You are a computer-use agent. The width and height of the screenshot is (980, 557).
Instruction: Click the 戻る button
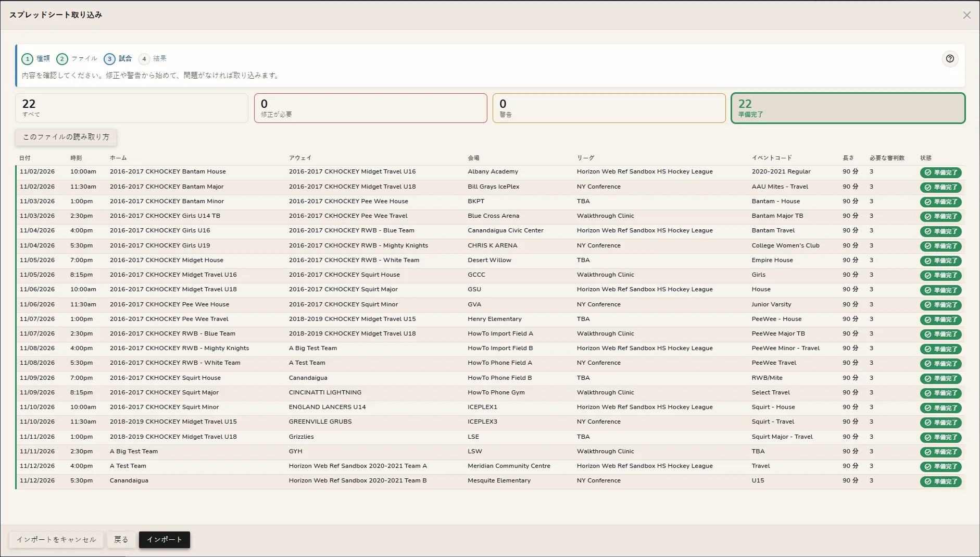pyautogui.click(x=121, y=540)
